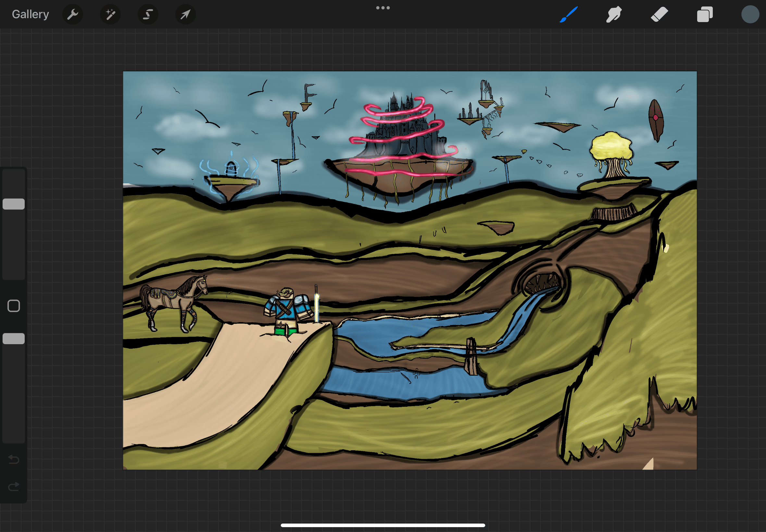
Task: Open the active color picker circle
Action: point(750,14)
